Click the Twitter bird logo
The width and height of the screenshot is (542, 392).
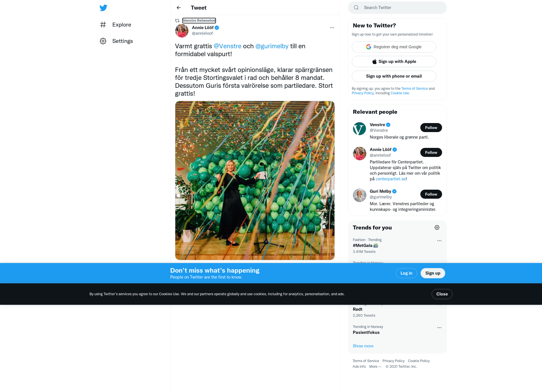[x=103, y=8]
